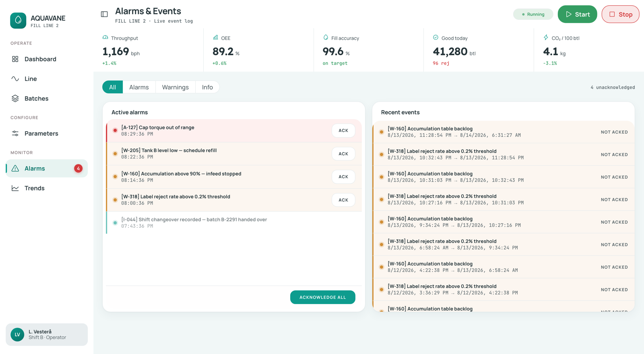Select Alarms in the sidebar
The height and width of the screenshot is (354, 644).
47,169
